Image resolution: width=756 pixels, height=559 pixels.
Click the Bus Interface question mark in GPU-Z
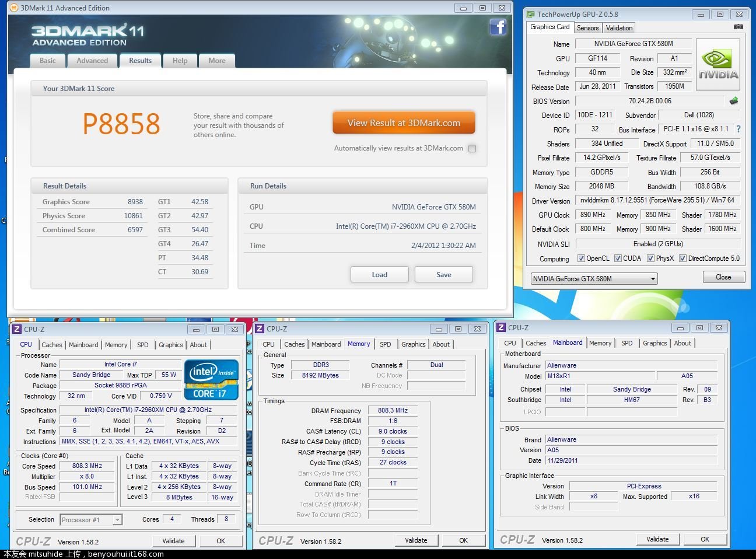point(738,129)
